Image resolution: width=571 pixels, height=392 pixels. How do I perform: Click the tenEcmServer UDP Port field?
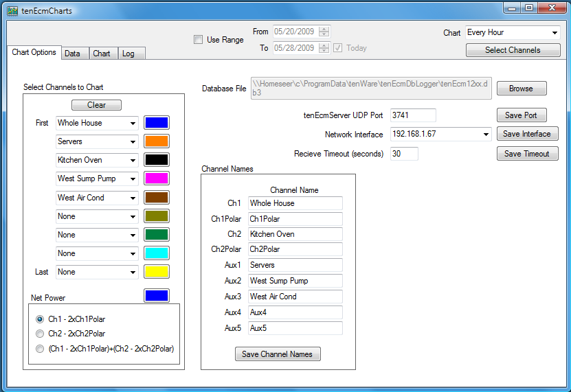[x=413, y=115]
